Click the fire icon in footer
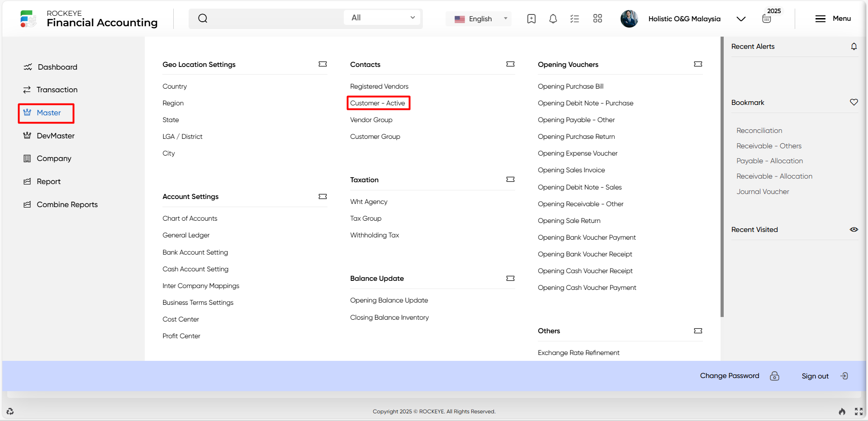 tap(842, 412)
